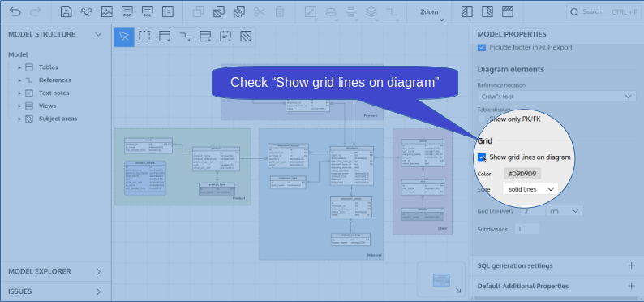Expand the ISSUES panel
The height and width of the screenshot is (302, 644).
coord(98,291)
